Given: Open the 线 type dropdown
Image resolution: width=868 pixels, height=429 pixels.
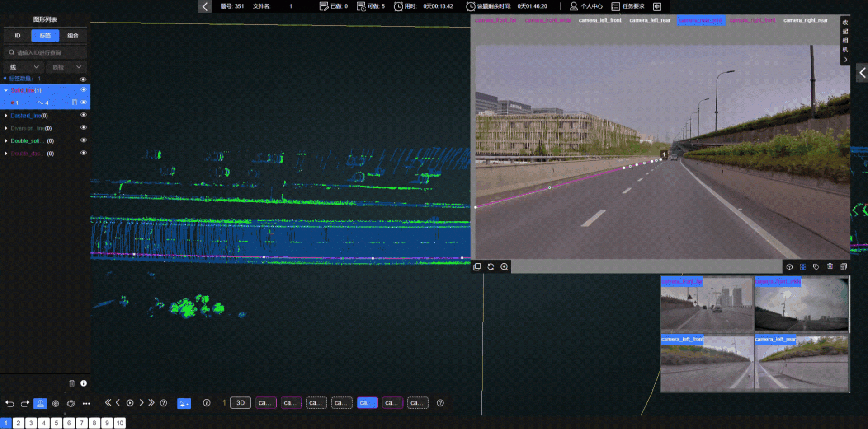Looking at the screenshot, I should tap(24, 67).
